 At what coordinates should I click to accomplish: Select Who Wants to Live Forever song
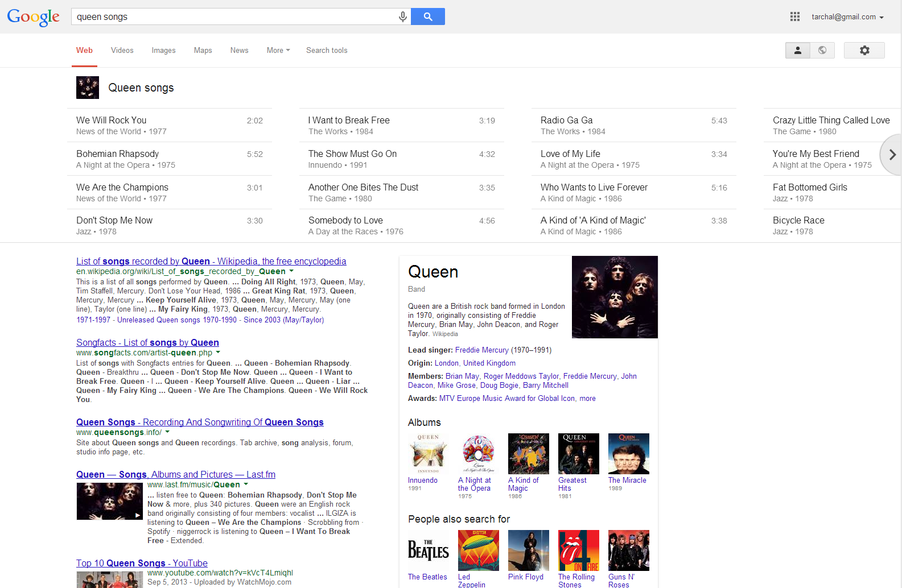tap(634, 192)
